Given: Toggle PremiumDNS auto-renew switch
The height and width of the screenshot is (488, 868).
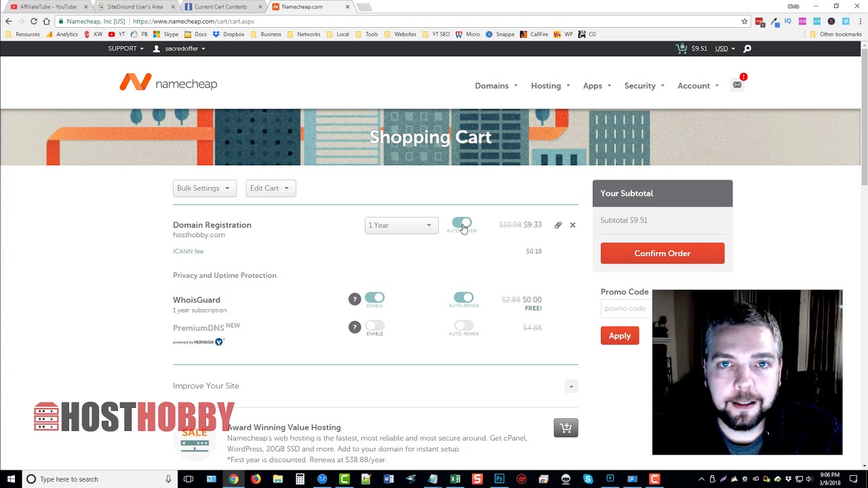Looking at the screenshot, I should tap(464, 325).
